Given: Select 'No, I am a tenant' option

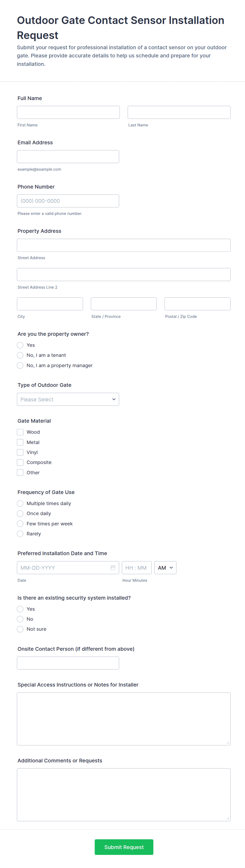Looking at the screenshot, I should point(20,355).
